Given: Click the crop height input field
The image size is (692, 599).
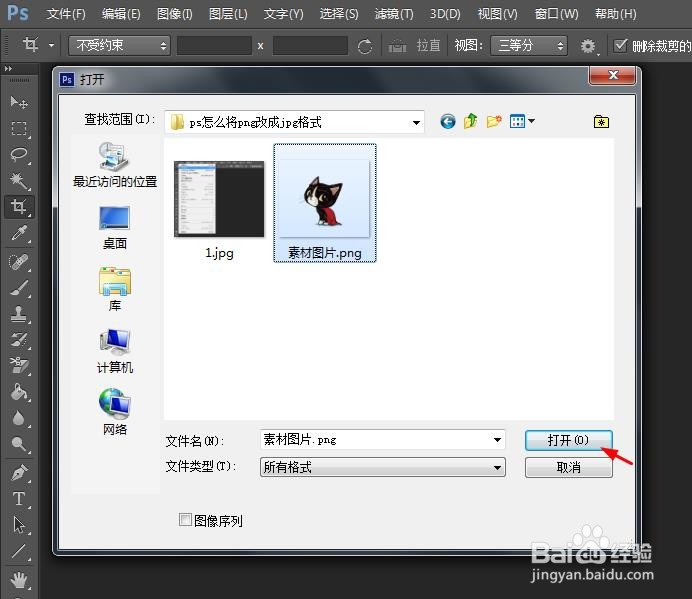Looking at the screenshot, I should 310,45.
